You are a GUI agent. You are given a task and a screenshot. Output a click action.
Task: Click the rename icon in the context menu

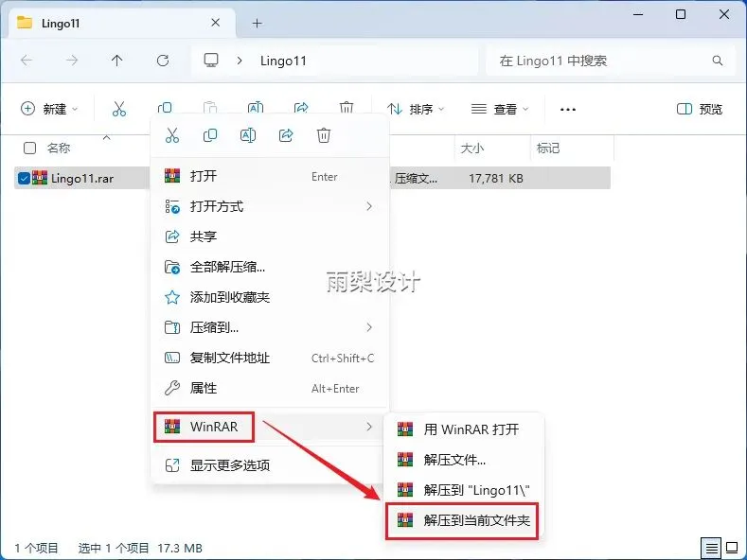click(248, 135)
